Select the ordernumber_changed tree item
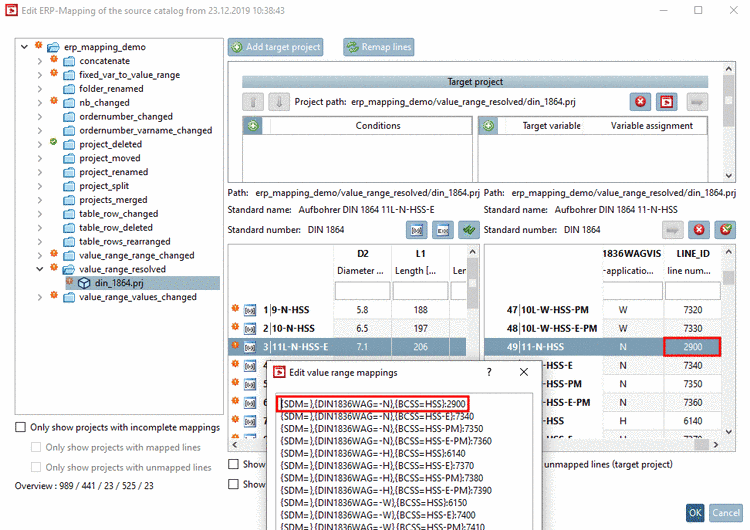Viewport: 750px width, 530px height. point(126,116)
